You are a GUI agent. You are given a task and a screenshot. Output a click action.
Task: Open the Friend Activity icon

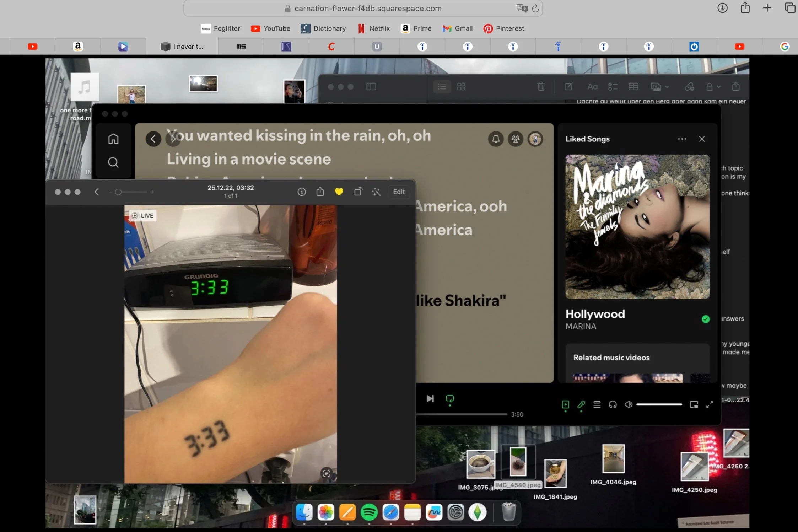516,139
